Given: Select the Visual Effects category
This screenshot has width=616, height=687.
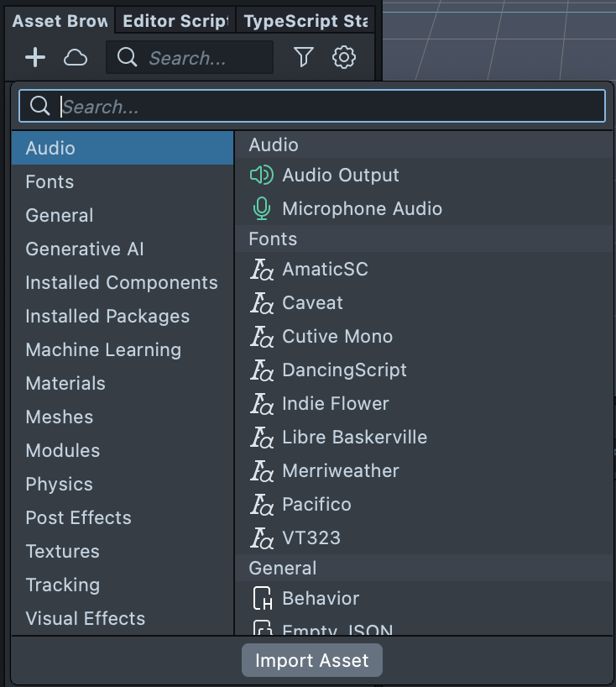Looking at the screenshot, I should 86,618.
